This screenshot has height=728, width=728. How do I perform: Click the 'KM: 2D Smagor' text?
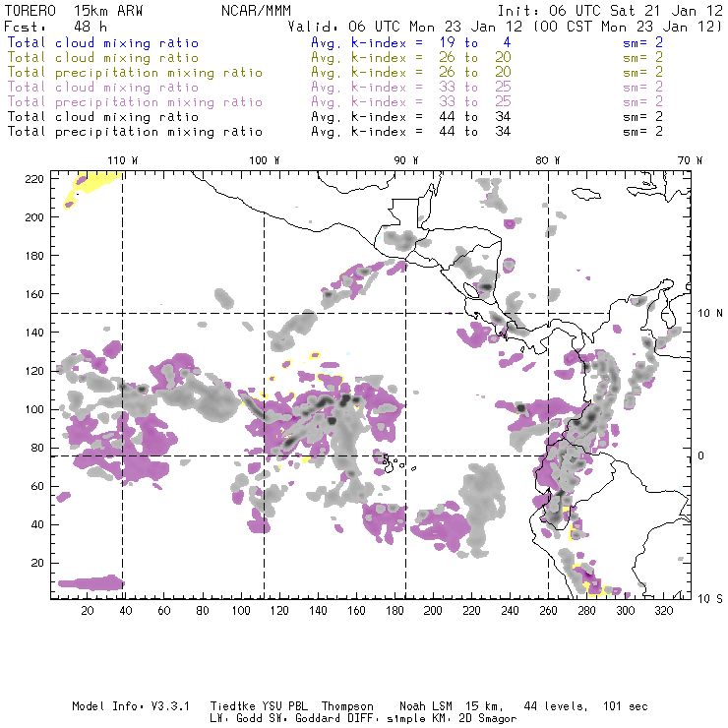pyautogui.click(x=475, y=719)
